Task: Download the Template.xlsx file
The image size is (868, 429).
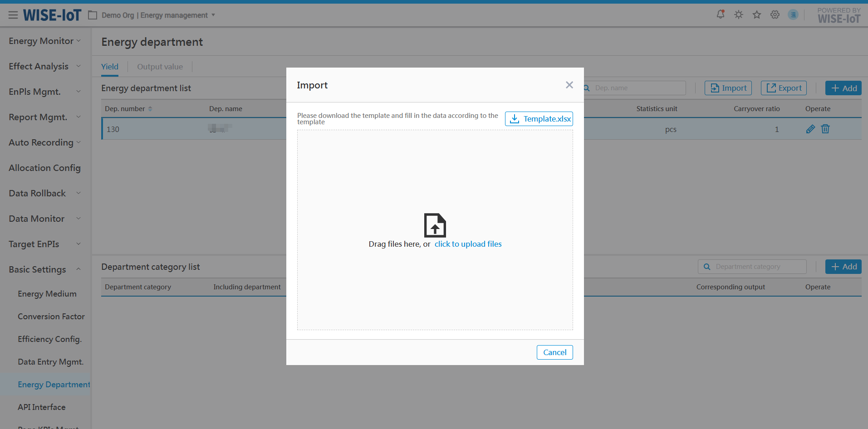Action: click(x=539, y=119)
